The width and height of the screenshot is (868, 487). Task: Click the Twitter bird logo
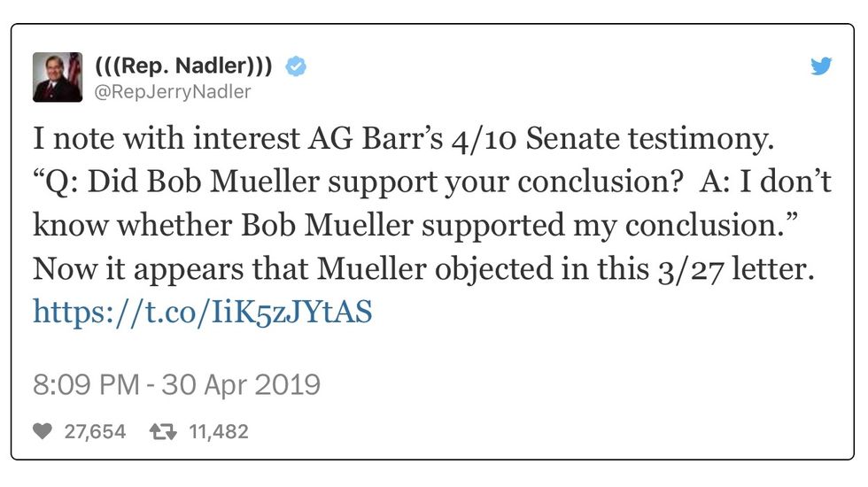tap(820, 66)
